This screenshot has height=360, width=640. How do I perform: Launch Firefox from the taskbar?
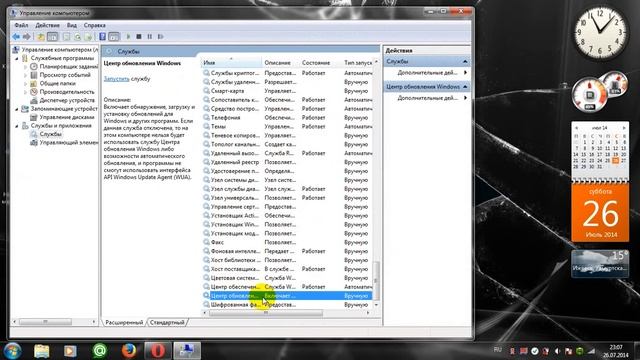tap(129, 351)
